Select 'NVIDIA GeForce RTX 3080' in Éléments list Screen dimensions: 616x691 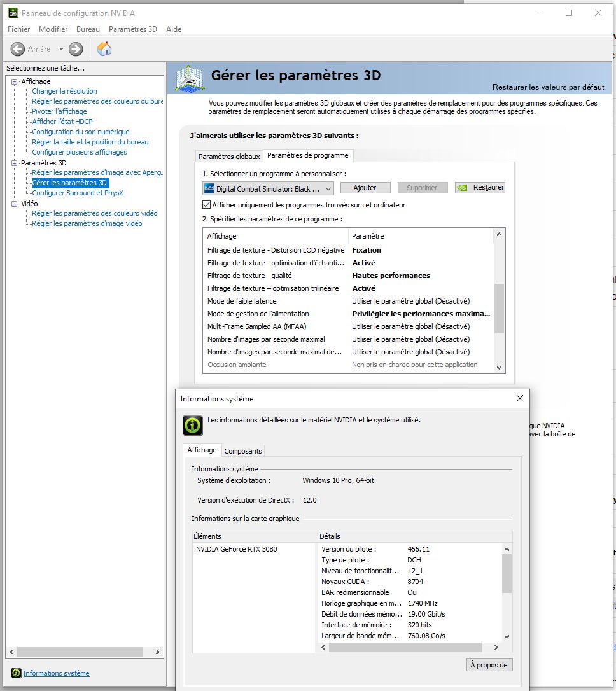(x=236, y=549)
